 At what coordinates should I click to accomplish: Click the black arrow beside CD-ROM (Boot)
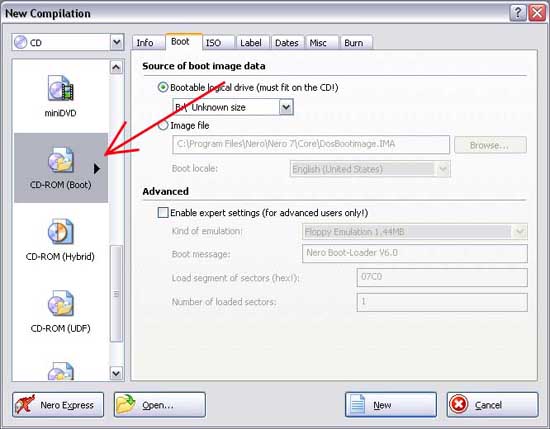click(x=97, y=169)
